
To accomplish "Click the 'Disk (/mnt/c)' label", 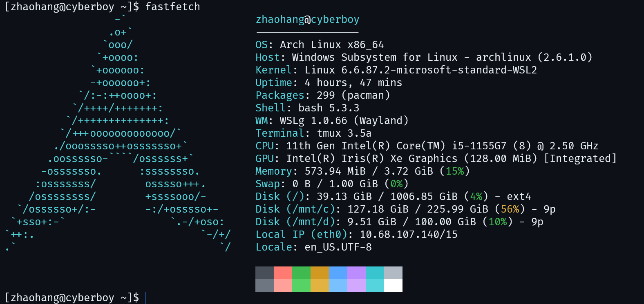I will (x=295, y=209).
